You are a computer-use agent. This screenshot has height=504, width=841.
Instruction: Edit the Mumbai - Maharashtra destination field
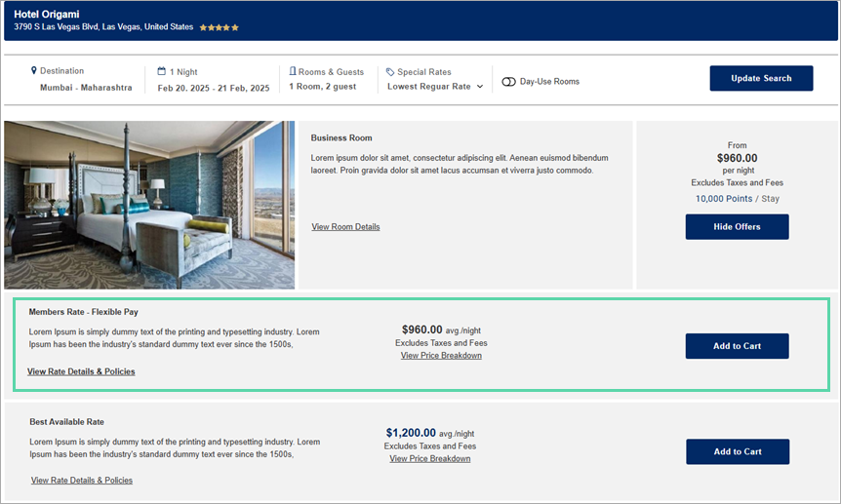tap(86, 88)
